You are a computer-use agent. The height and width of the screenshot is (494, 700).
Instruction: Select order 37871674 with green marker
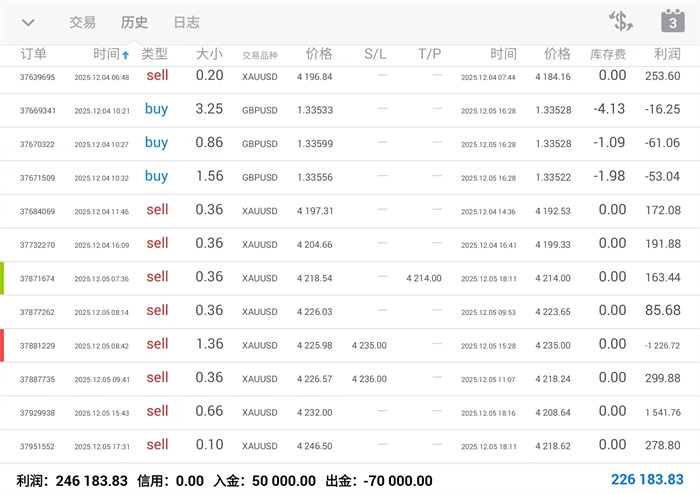coord(350,278)
